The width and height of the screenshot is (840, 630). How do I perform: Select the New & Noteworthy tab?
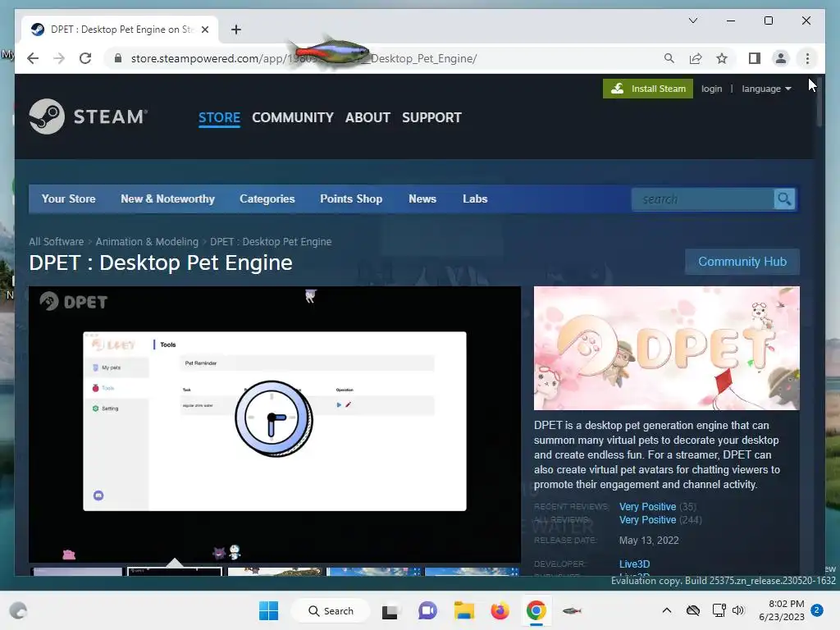pyautogui.click(x=167, y=199)
